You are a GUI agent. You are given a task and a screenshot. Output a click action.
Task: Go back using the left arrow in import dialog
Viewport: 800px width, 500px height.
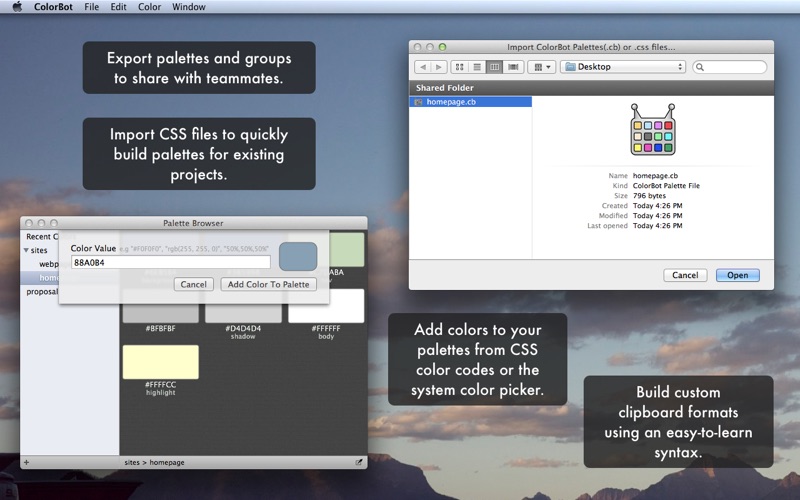tap(423, 67)
